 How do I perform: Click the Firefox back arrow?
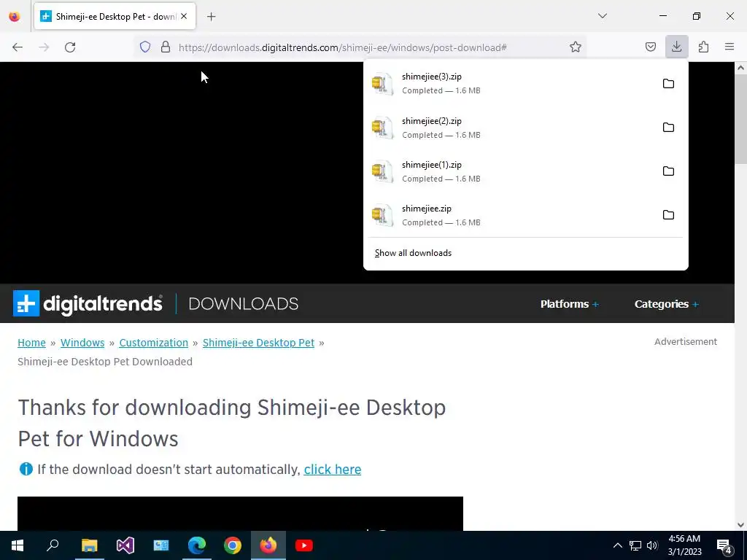tap(18, 47)
